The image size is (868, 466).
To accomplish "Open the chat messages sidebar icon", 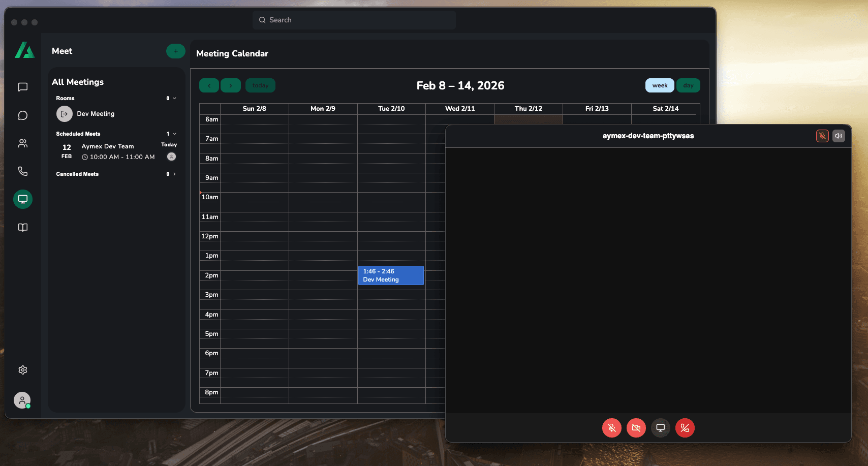I will (23, 87).
